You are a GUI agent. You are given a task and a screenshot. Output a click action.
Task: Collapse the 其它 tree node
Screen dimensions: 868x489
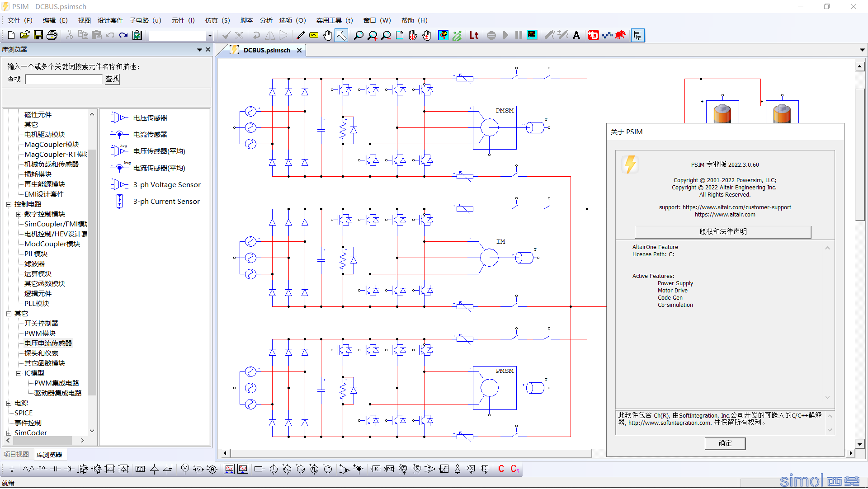click(9, 314)
